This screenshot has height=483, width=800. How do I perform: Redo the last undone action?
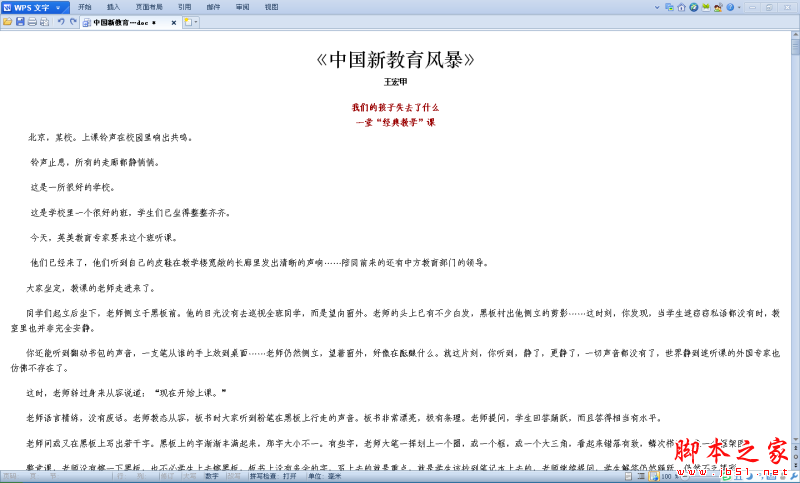coord(73,22)
